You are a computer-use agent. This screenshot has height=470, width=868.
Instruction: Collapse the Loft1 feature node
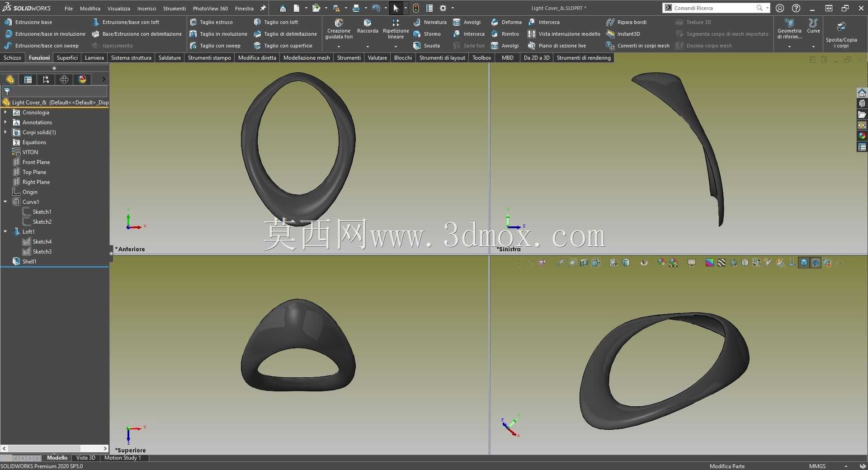click(5, 231)
